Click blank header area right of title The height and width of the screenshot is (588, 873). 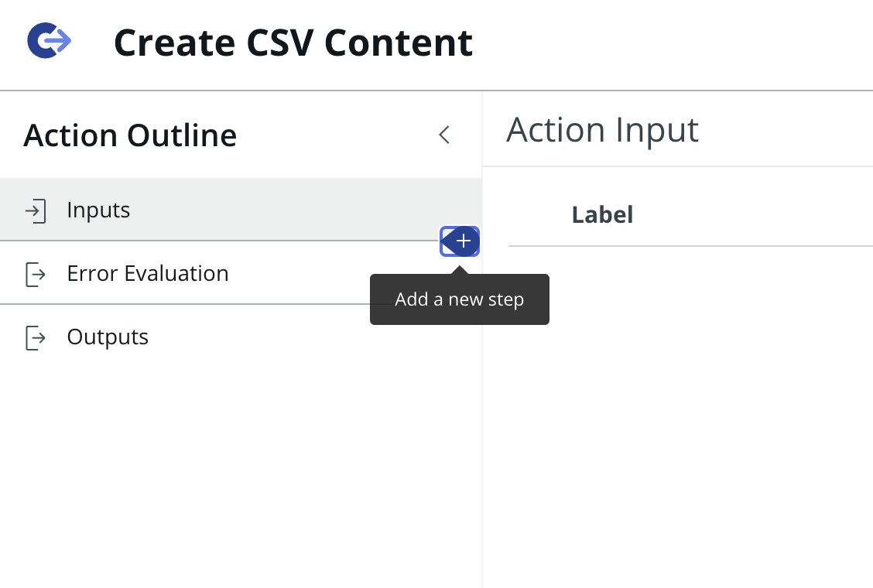tap(673, 43)
